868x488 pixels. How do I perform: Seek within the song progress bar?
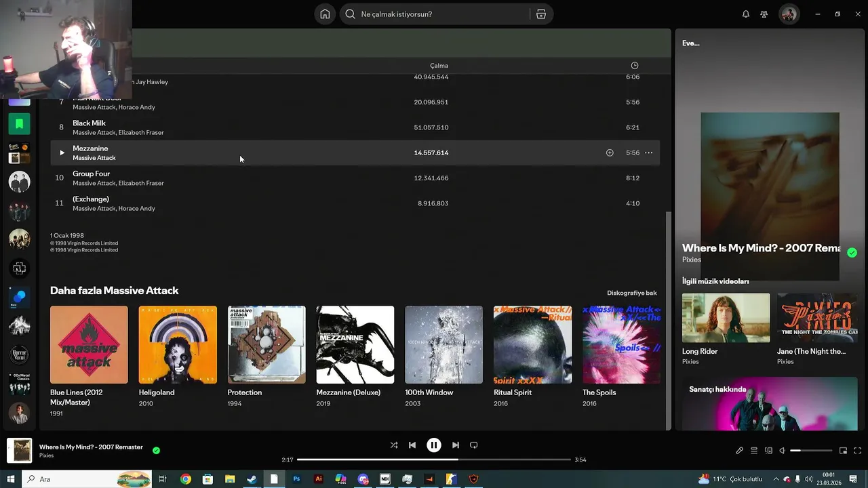(x=434, y=460)
